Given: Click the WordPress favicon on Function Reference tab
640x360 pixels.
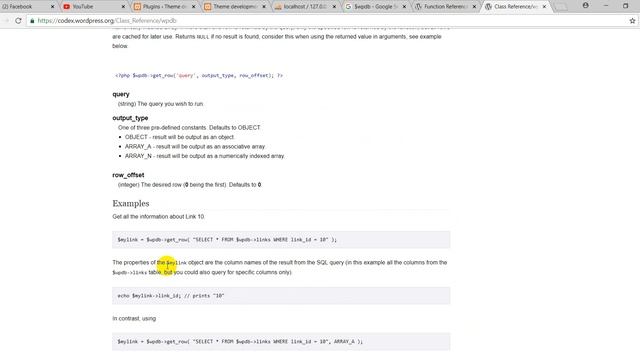Looking at the screenshot, I should pyautogui.click(x=418, y=7).
